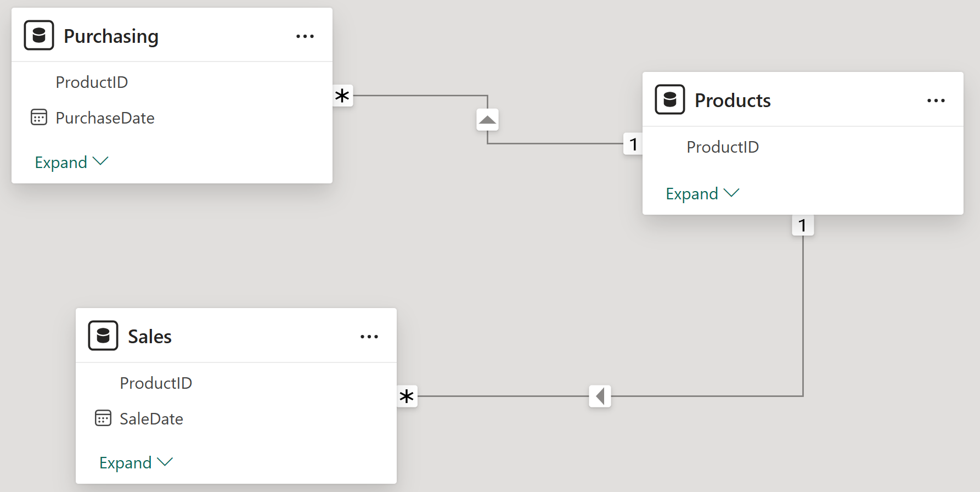
Task: Click the Products table title
Action: coord(733,100)
